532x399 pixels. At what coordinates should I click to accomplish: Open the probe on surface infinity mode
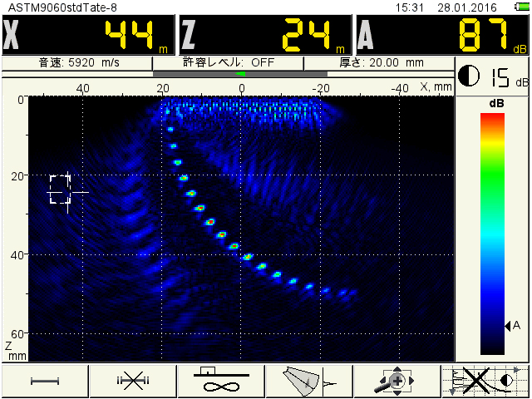click(x=221, y=381)
